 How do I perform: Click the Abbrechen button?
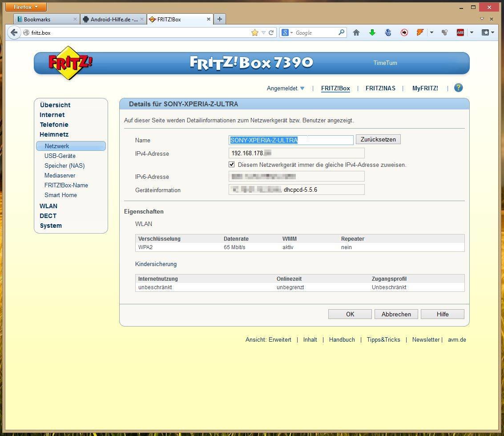[396, 314]
